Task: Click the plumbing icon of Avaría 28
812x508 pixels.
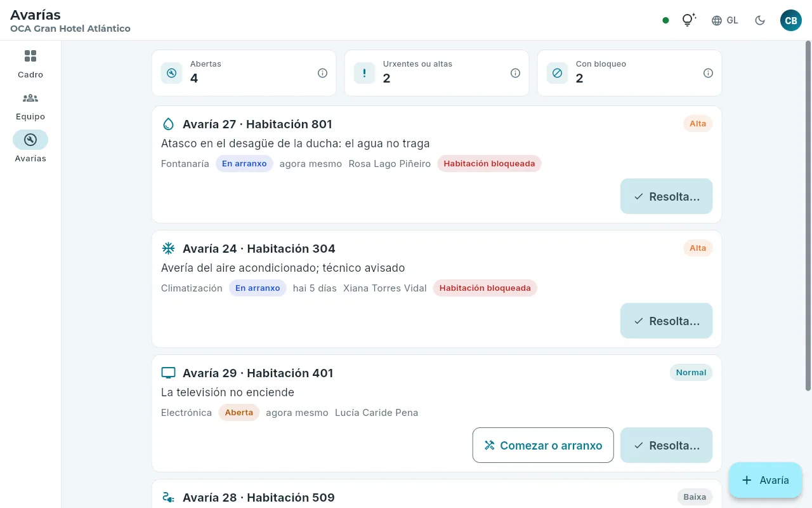Action: click(168, 497)
